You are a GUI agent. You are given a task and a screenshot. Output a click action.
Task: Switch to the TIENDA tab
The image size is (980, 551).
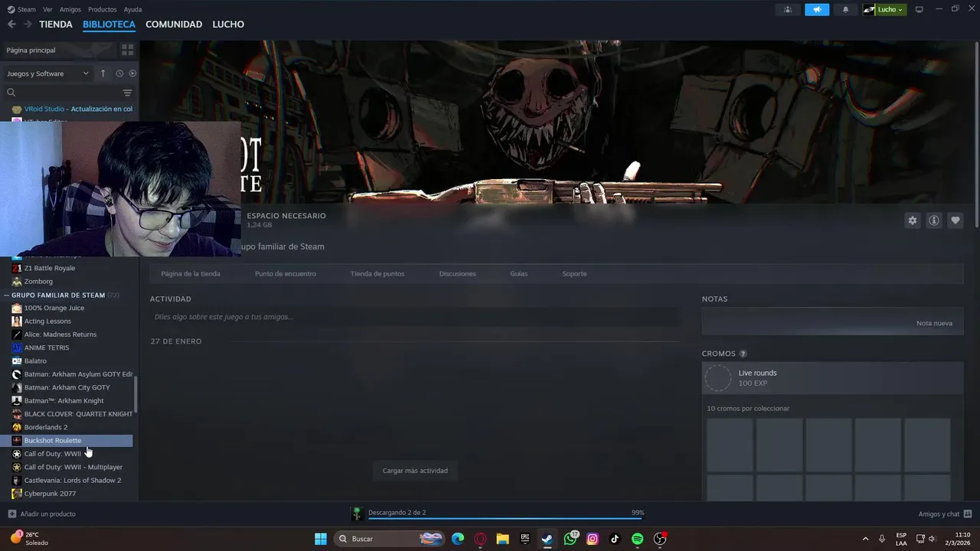(x=56, y=24)
